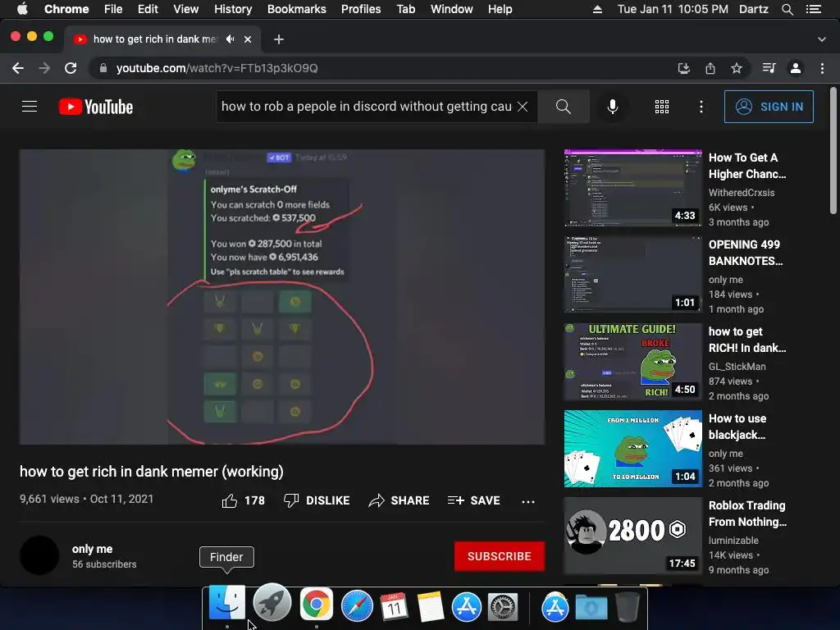Open more actions ellipsis below video
840x630 pixels.
click(527, 501)
